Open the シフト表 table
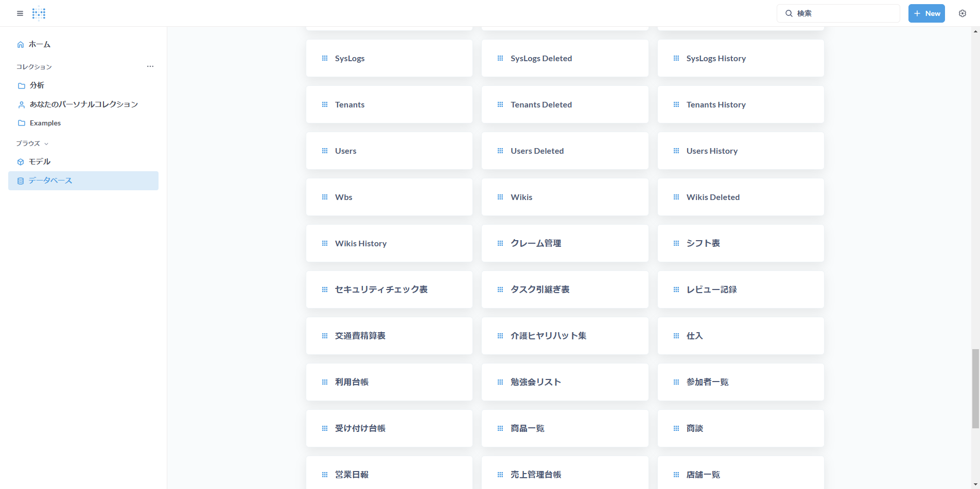Viewport: 980px width, 489px height. click(741, 243)
